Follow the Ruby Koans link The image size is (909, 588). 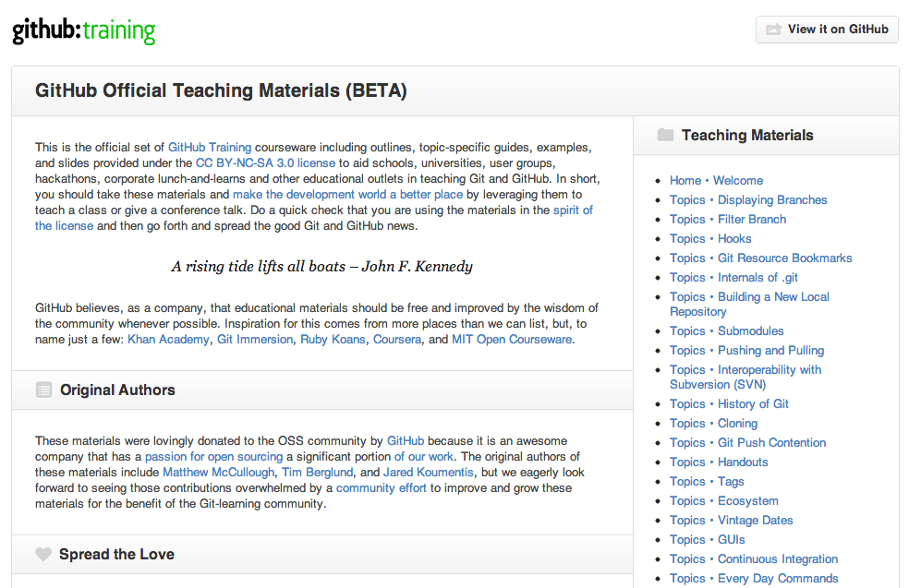333,339
